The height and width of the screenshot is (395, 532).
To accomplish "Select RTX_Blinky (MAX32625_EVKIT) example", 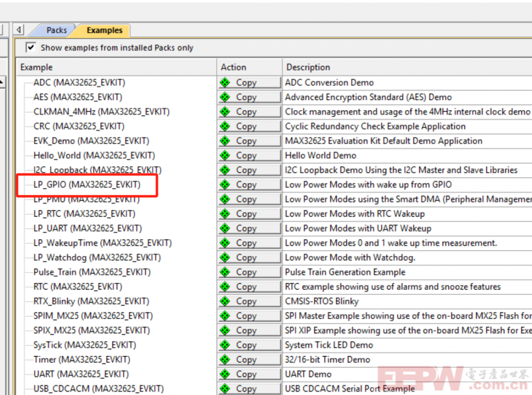I will (92, 301).
